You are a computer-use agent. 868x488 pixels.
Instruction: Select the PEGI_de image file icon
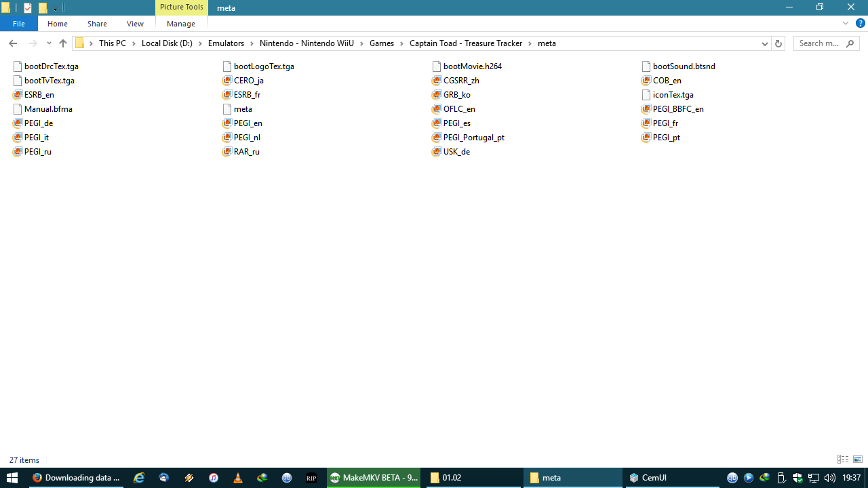(x=18, y=123)
